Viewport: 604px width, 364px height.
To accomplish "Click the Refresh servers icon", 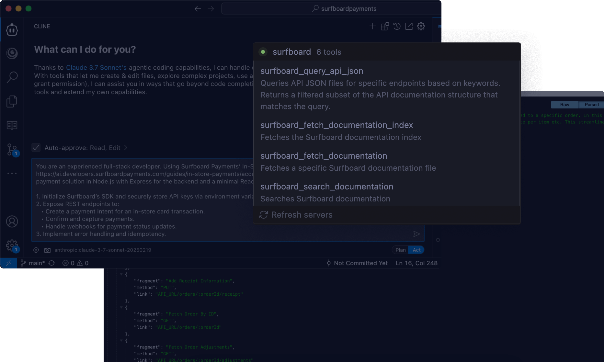I will pyautogui.click(x=264, y=215).
